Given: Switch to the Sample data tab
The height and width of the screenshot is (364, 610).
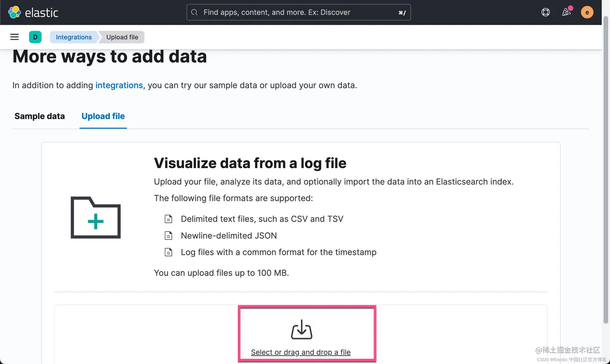Looking at the screenshot, I should (x=40, y=116).
